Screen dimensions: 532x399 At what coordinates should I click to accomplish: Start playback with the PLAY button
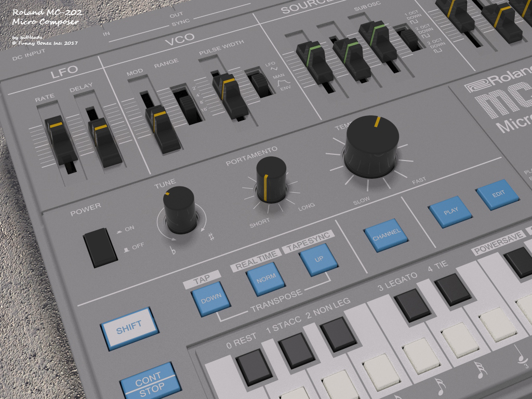(450, 212)
